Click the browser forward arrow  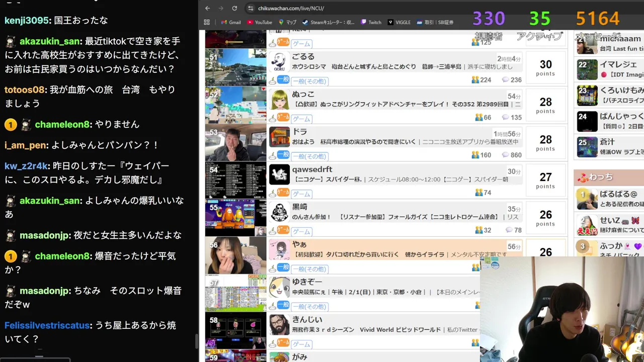221,8
